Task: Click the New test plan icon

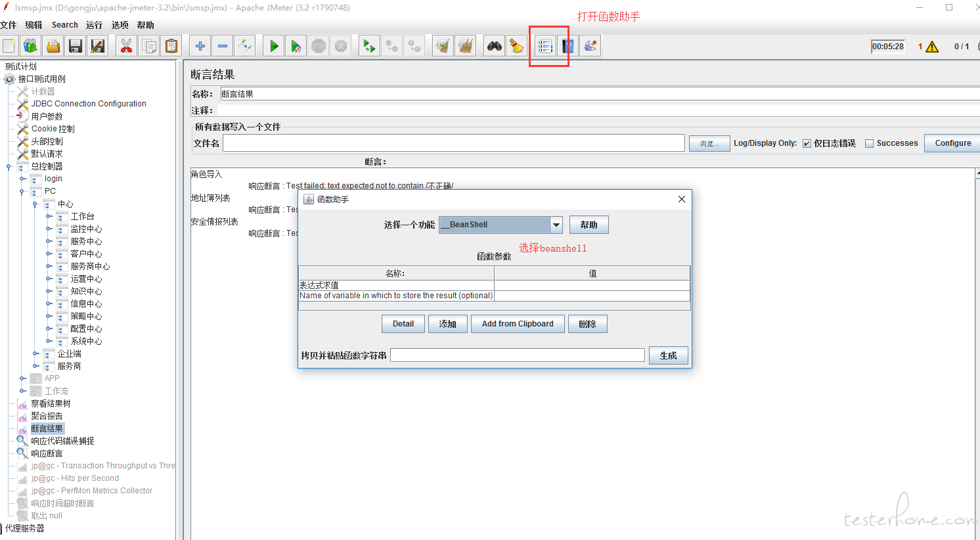Action: click(x=9, y=46)
